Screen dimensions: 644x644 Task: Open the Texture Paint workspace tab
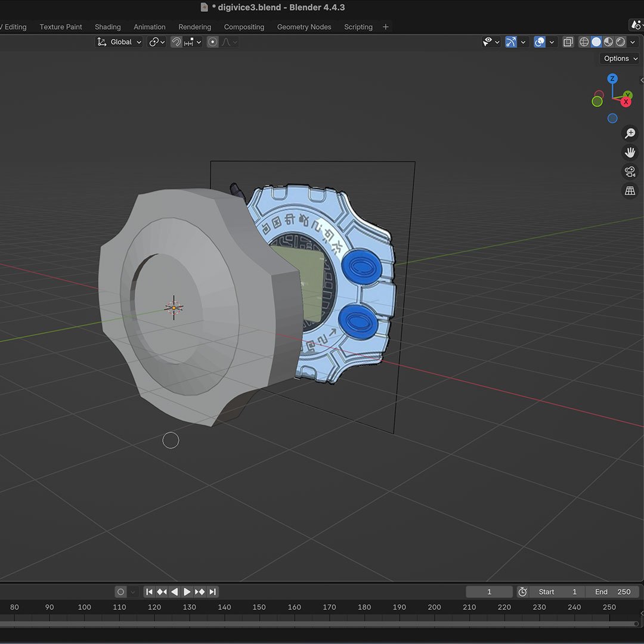61,27
